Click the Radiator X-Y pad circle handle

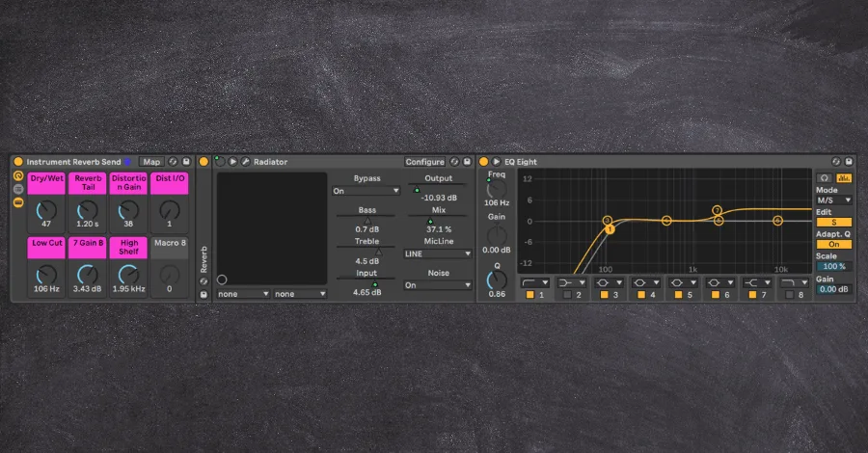[x=222, y=280]
